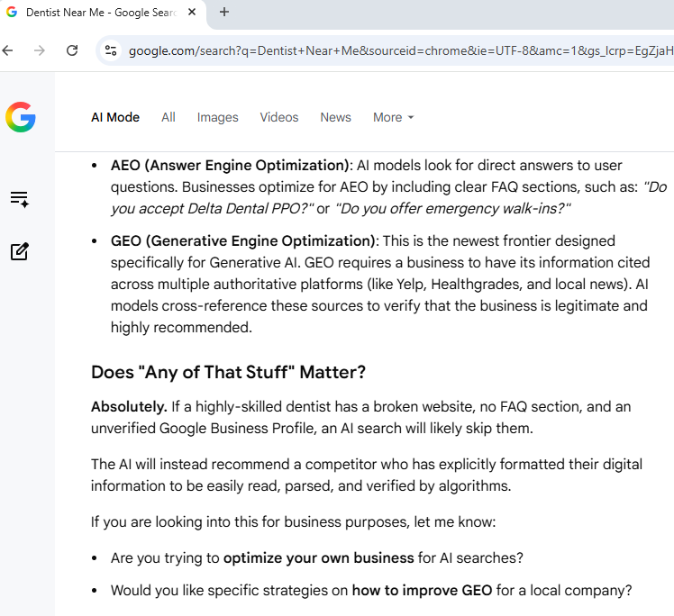Click 'If you are looking into this' sentence
The image size is (674, 616).
pos(293,522)
